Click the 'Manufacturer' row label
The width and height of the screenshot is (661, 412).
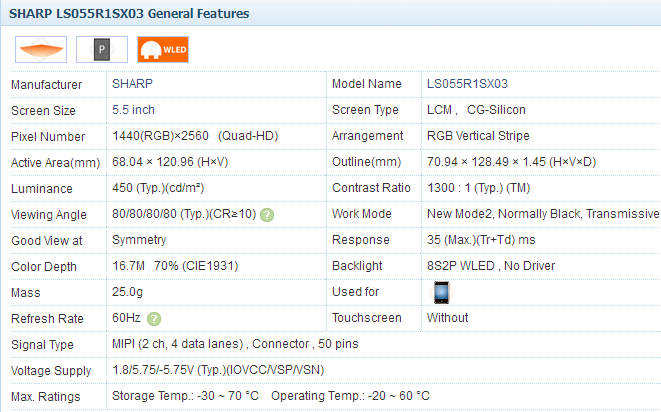coord(46,85)
